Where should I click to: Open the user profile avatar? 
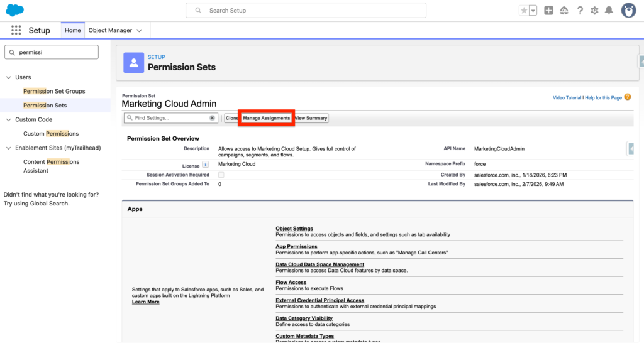[x=628, y=10]
